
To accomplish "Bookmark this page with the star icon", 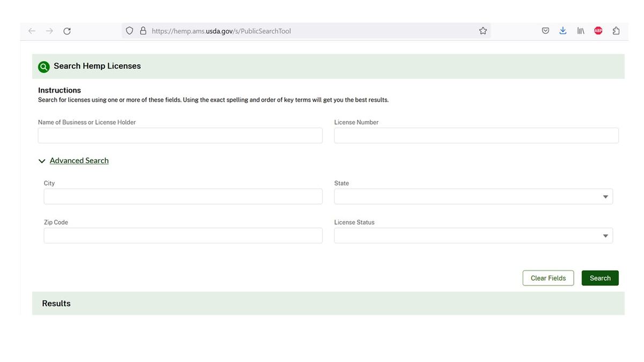I will pos(483,31).
